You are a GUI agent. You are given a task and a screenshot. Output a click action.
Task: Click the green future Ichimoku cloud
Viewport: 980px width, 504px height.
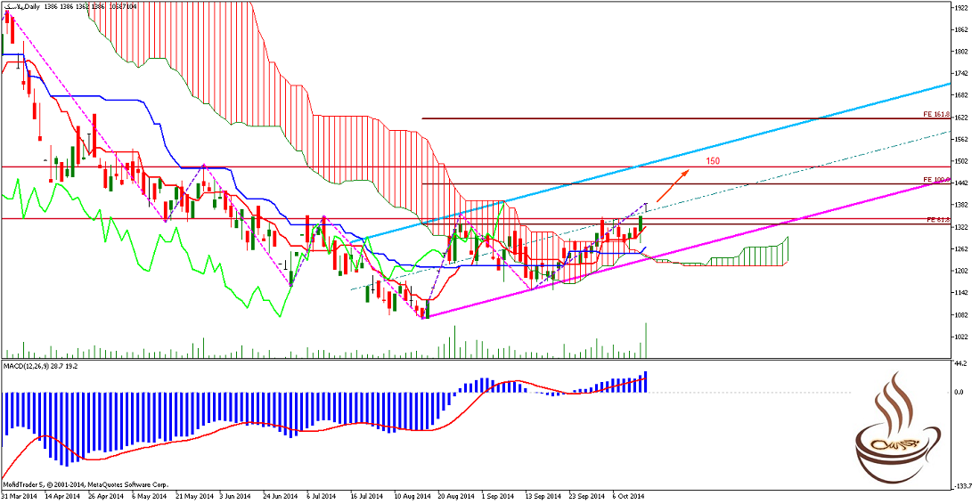(757, 256)
